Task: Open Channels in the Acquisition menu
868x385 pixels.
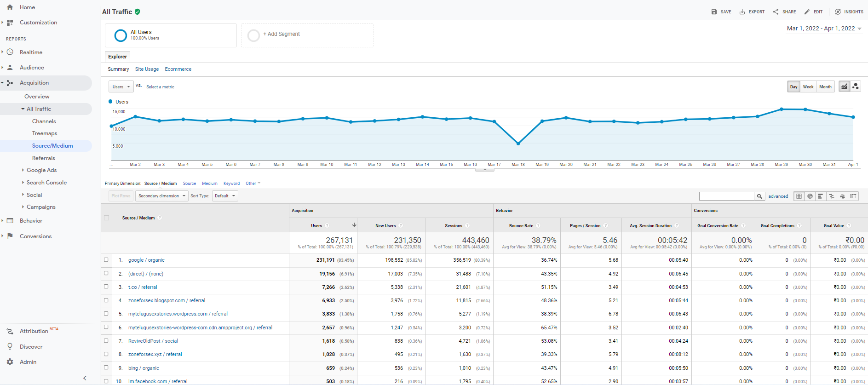Action: click(44, 121)
